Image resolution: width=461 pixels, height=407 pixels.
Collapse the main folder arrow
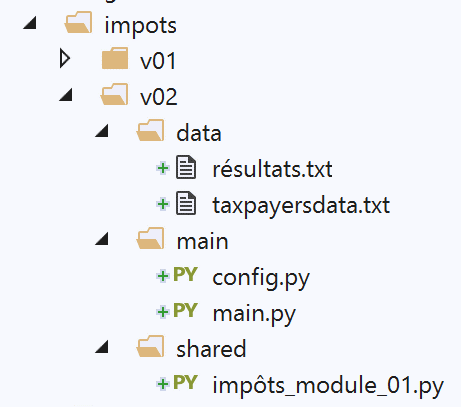click(x=102, y=239)
